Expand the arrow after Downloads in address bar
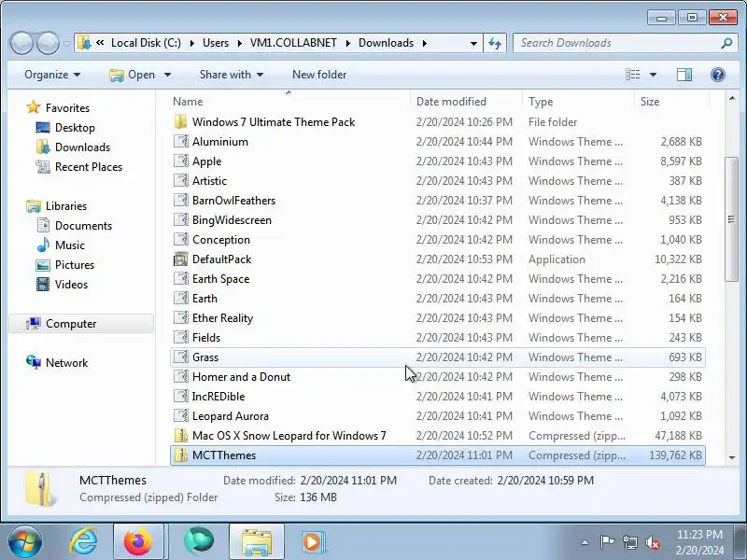Image resolution: width=747 pixels, height=560 pixels. 424,43
